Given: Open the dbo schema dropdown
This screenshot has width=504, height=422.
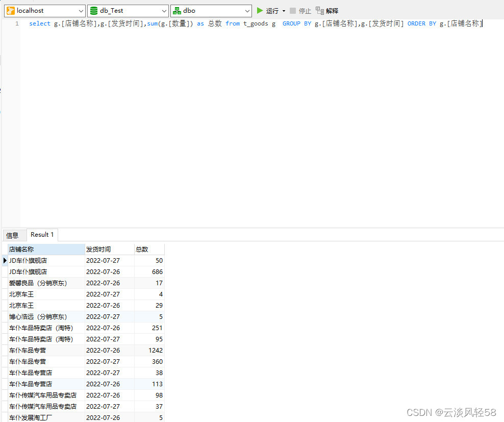Looking at the screenshot, I should pyautogui.click(x=247, y=11).
